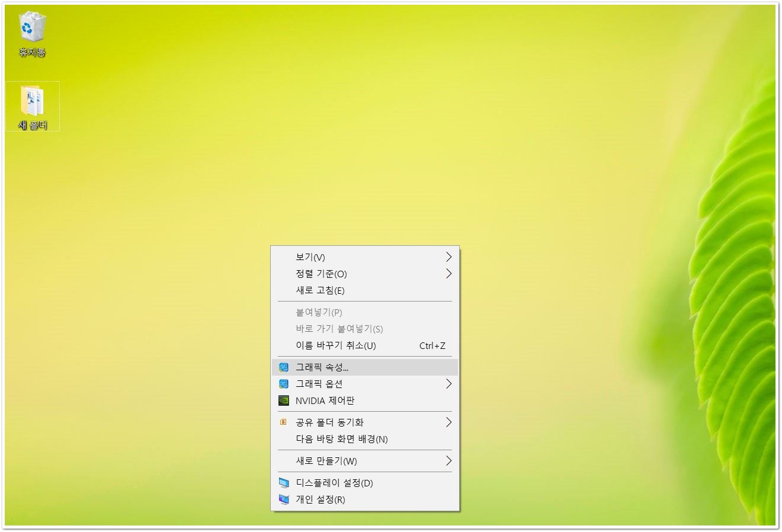Screen dimensions: 782x532
Task: Click the greyed-out 바로 가기 붙여넣기(S) entry
Action: (x=365, y=329)
